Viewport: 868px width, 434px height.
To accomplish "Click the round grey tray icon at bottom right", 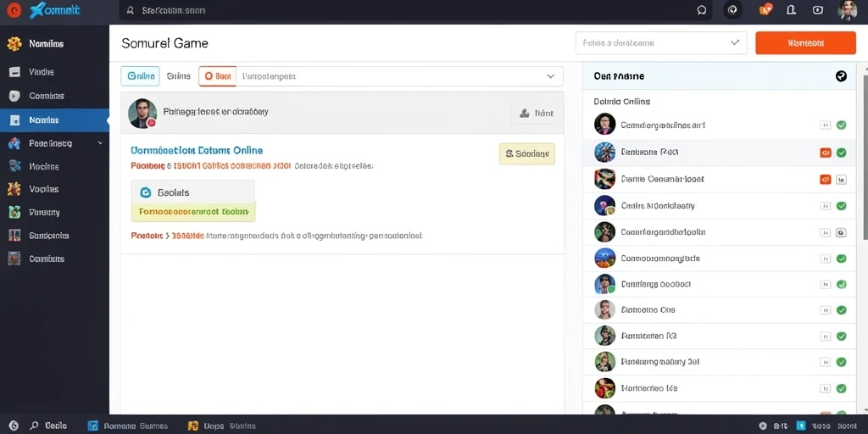I will pyautogui.click(x=764, y=426).
